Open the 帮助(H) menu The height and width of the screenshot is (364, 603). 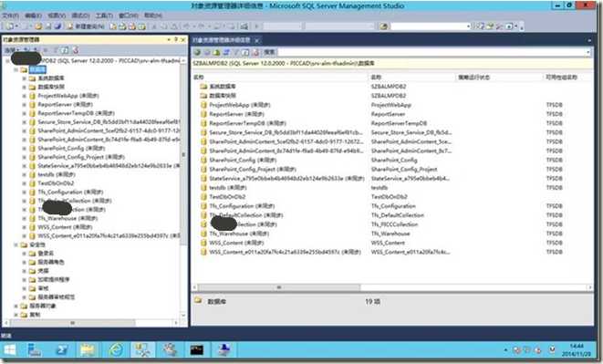153,16
